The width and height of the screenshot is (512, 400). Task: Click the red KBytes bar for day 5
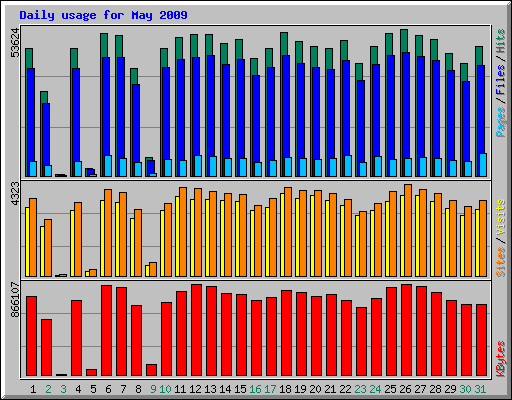point(91,372)
